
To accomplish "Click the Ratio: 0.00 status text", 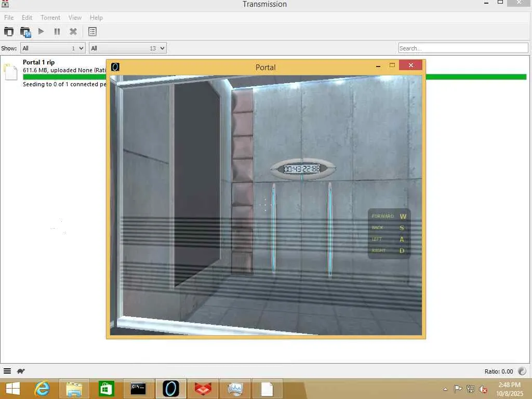I will [498, 371].
